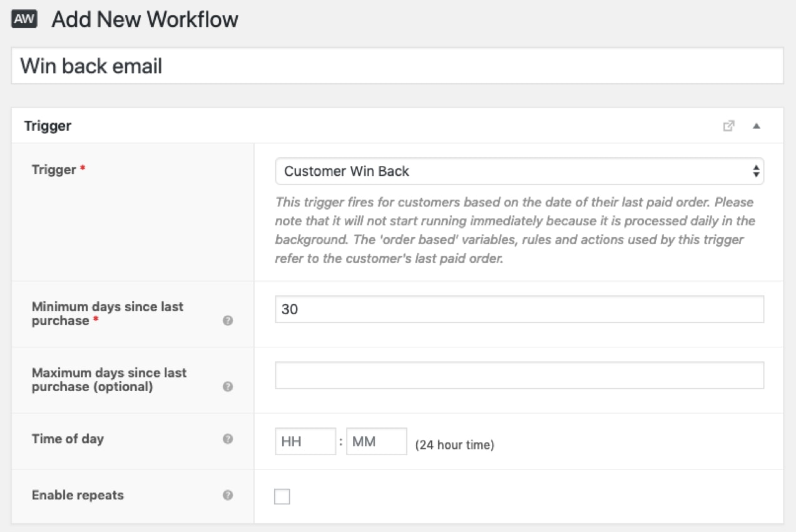
Task: Collapse the Trigger panel with the arrow
Action: pos(757,126)
